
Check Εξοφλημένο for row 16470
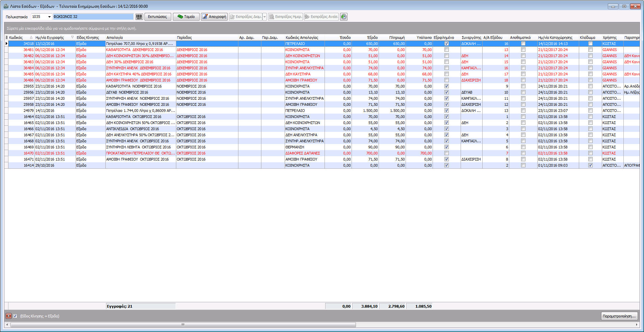click(x=446, y=153)
